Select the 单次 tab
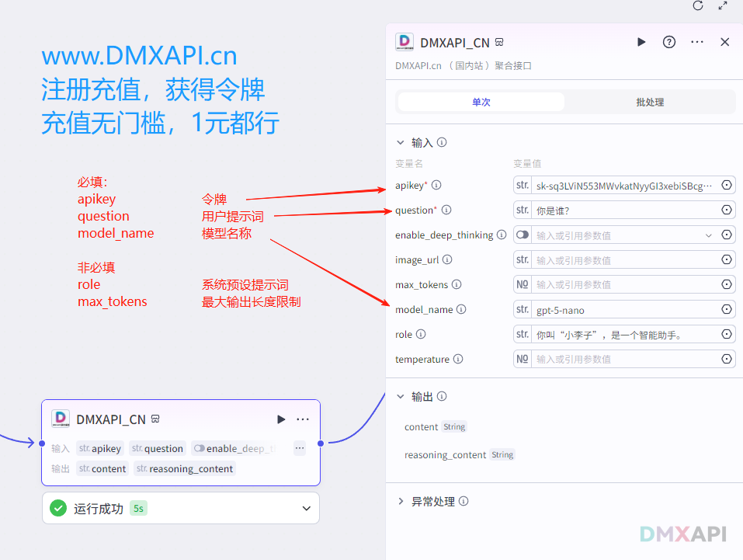Viewport: 743px width, 560px height. (481, 102)
